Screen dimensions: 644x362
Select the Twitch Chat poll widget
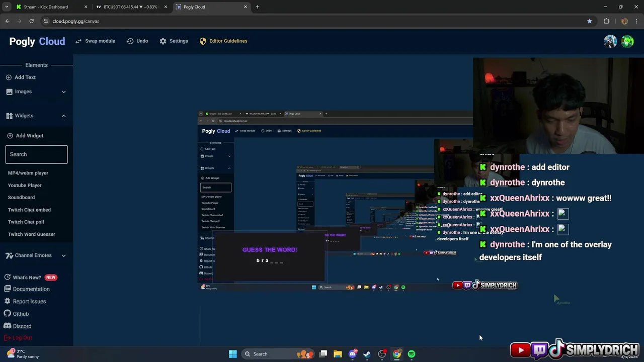tap(26, 222)
